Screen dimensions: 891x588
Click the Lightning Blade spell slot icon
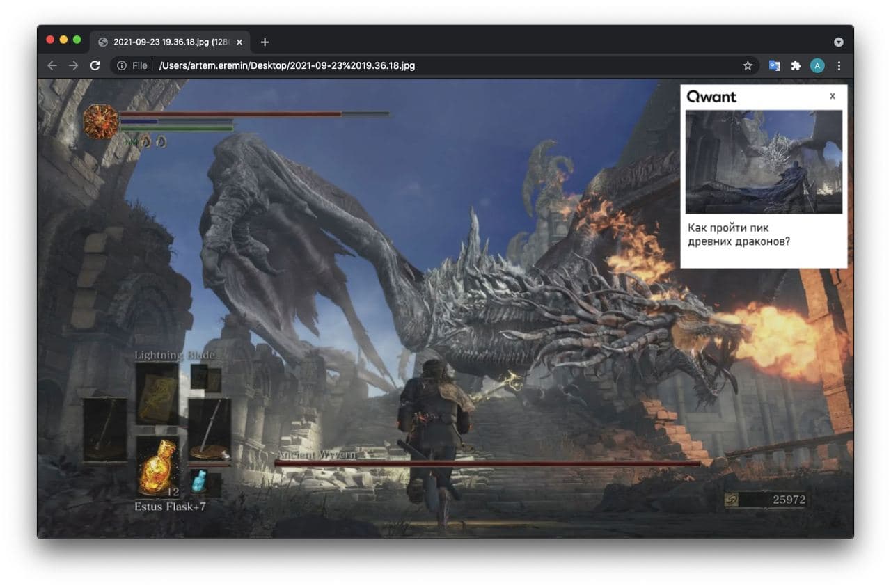[157, 393]
